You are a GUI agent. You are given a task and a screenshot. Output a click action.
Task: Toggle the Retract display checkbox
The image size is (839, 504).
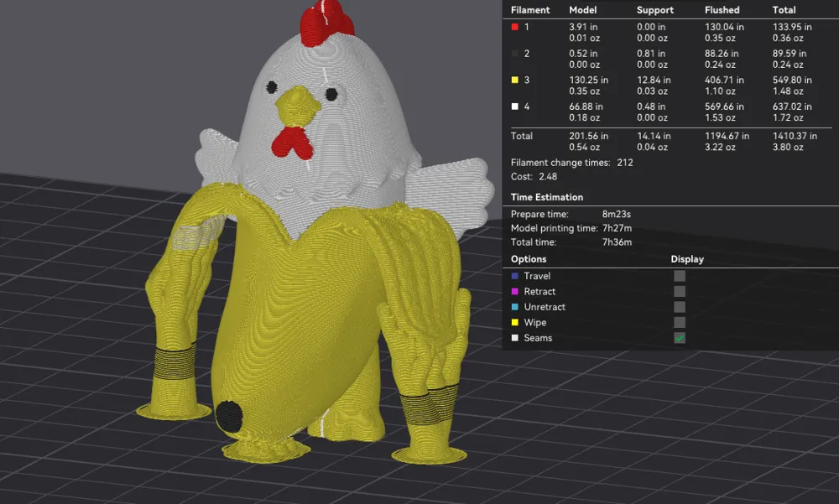[x=679, y=292]
